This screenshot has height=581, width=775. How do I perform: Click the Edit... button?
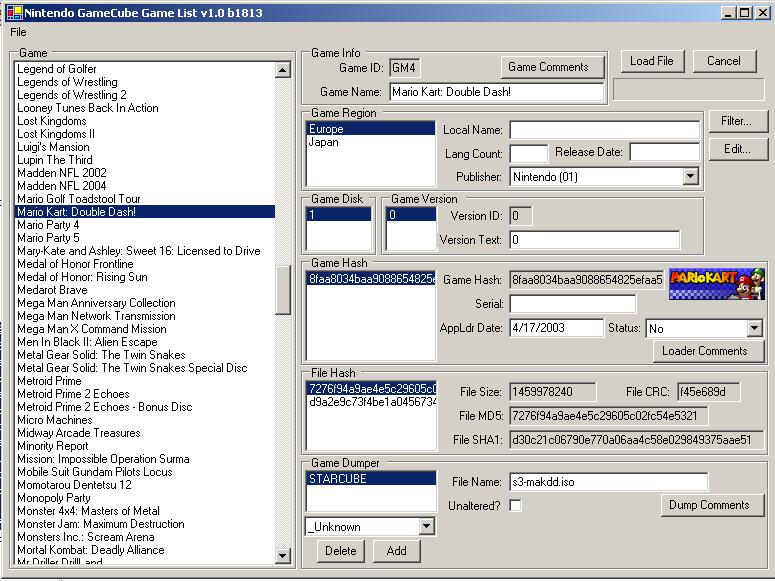point(737,149)
